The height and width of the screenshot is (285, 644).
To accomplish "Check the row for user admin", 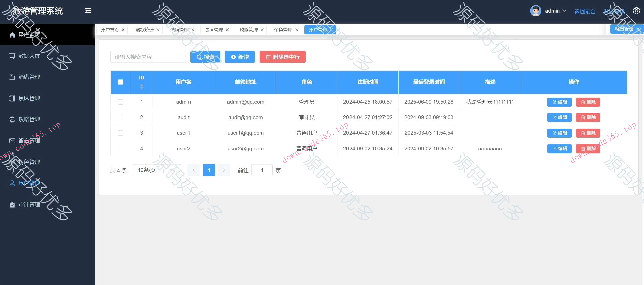I will 121,102.
